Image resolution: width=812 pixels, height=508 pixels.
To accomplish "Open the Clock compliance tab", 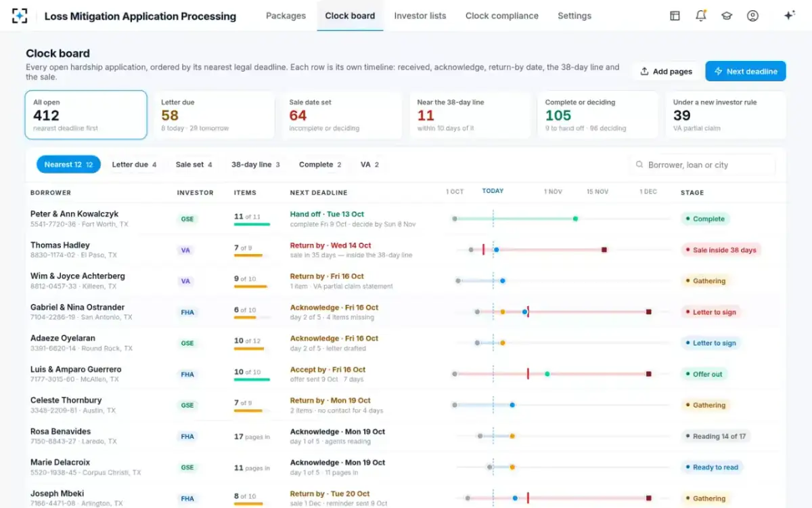I will click(502, 16).
